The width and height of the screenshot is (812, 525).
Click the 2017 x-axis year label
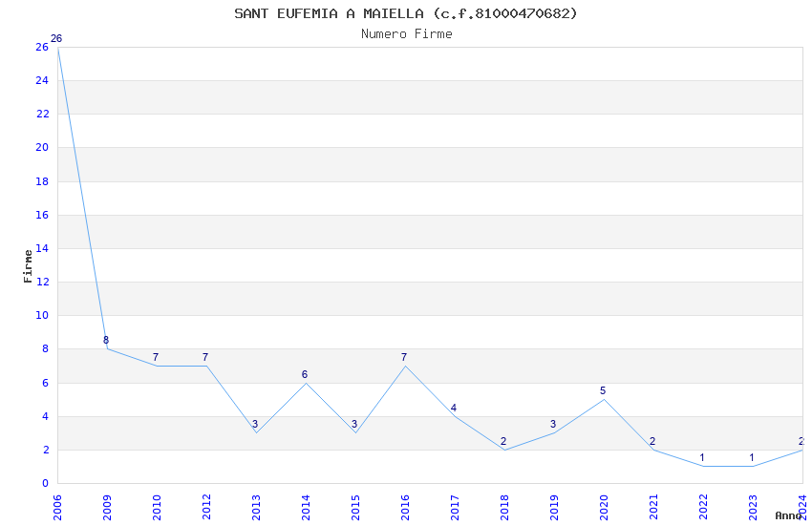[455, 508]
